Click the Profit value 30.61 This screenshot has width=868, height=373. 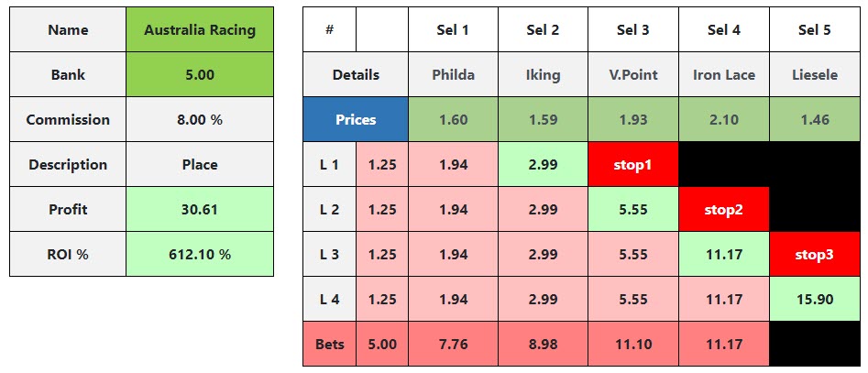200,209
